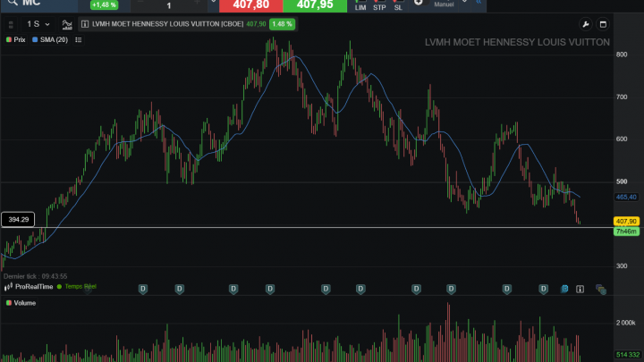
Task: Open the indicators and chart tools icon
Action: [x=67, y=25]
